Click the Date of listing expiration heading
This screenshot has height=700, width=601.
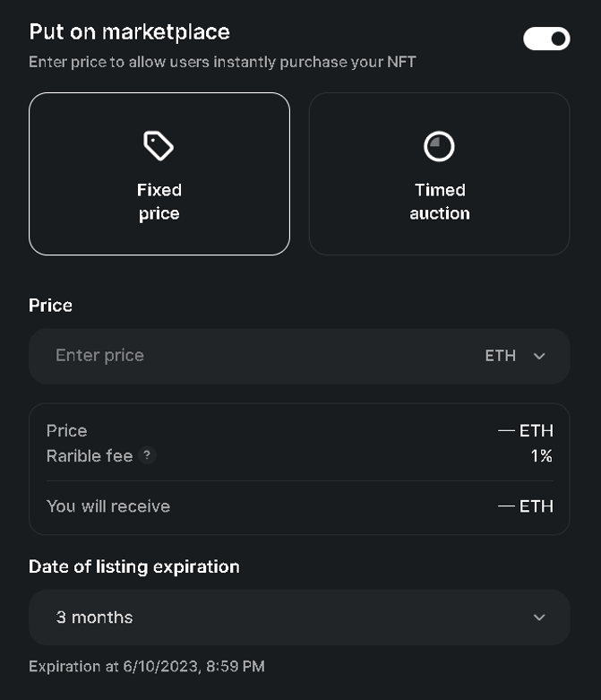click(x=133, y=566)
